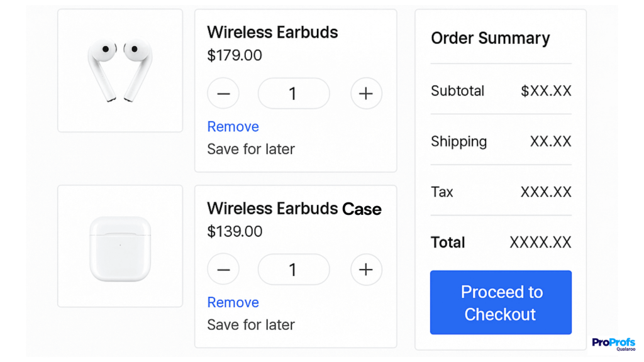Select the Shipping cost value
644x362 pixels.
click(x=550, y=141)
